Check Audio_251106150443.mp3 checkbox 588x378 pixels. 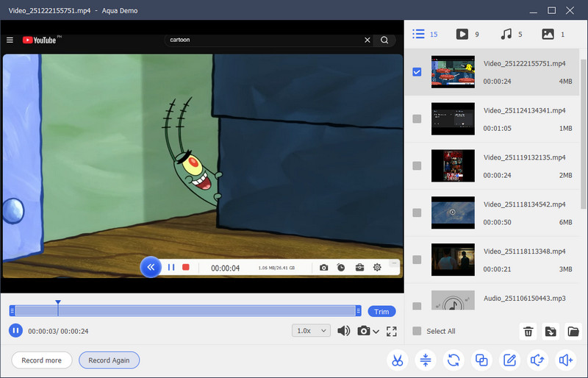[417, 305]
